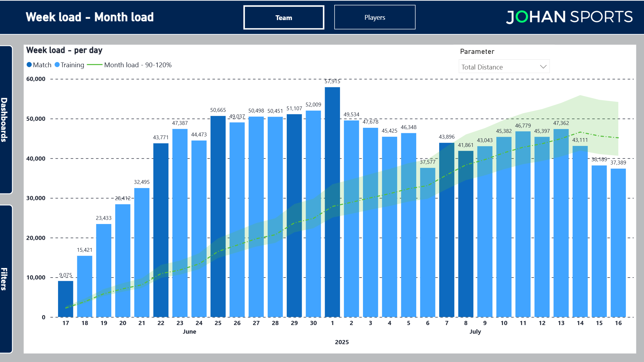
Task: Click the Week load - per day chart heading
Action: coord(64,50)
